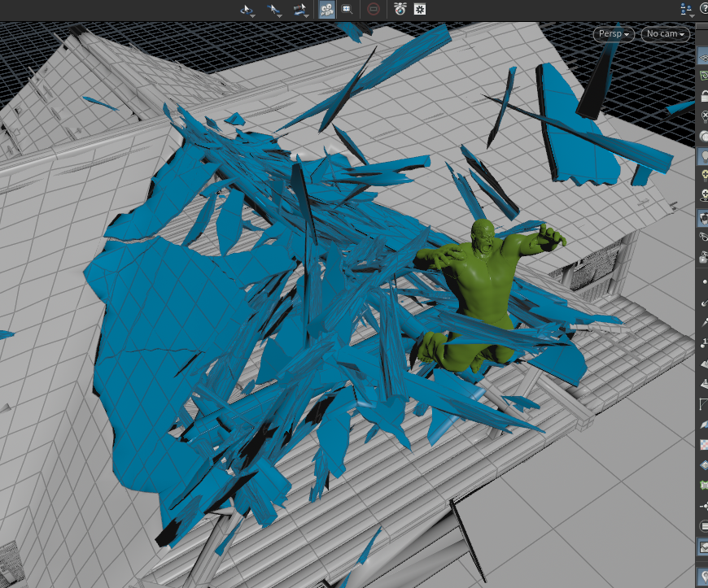Select the yellow bulb high quality lighting

(x=704, y=176)
